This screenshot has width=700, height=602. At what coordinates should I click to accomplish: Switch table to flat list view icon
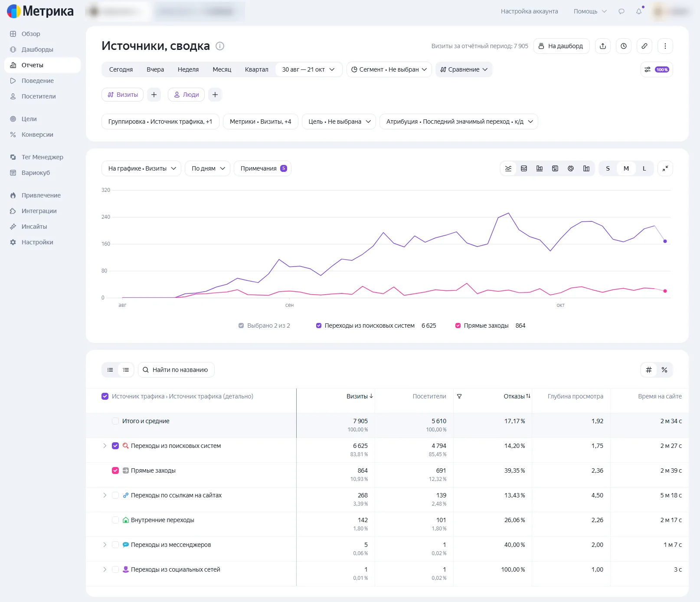110,370
